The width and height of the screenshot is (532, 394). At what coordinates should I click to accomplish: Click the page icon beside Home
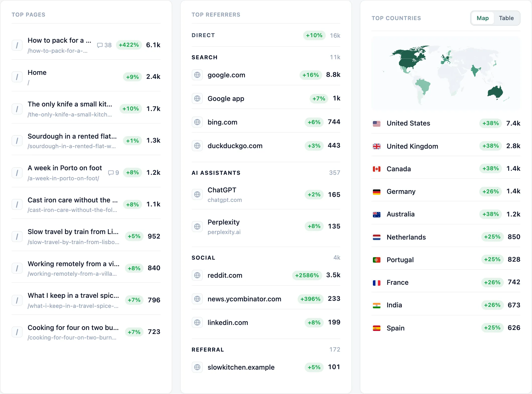click(x=17, y=77)
